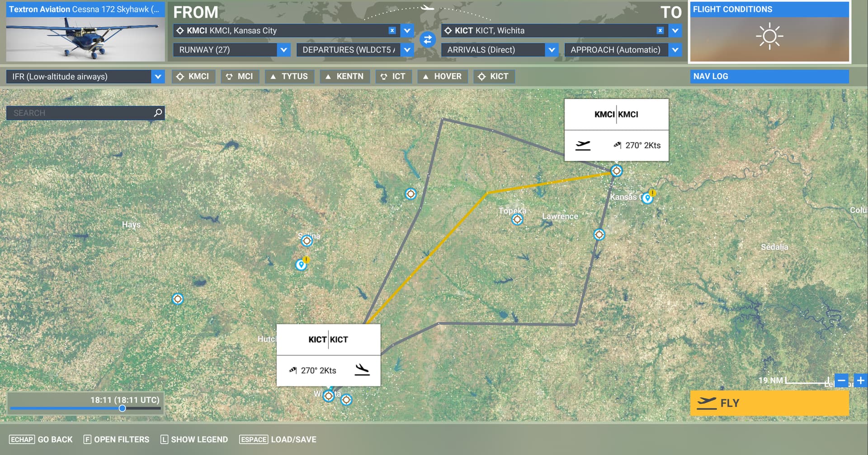Select the airport marker southeast of Lawrence
Image resolution: width=868 pixels, height=455 pixels.
pyautogui.click(x=599, y=234)
